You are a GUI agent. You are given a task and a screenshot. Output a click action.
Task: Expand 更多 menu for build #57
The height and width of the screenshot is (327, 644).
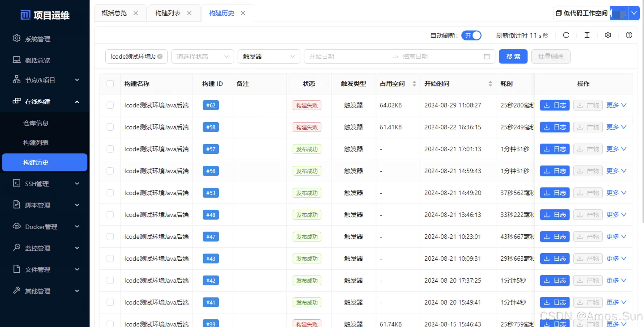click(616, 149)
